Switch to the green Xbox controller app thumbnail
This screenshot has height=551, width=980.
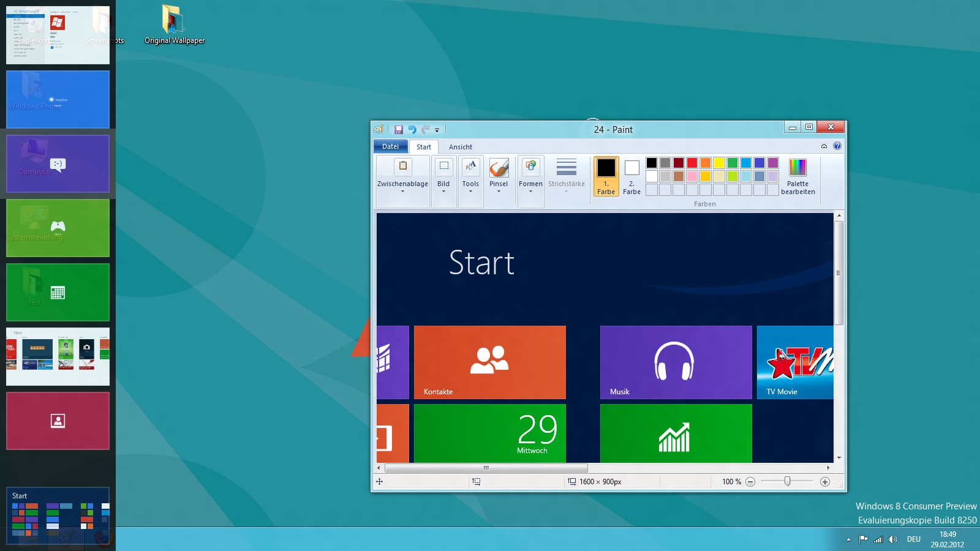click(x=58, y=228)
